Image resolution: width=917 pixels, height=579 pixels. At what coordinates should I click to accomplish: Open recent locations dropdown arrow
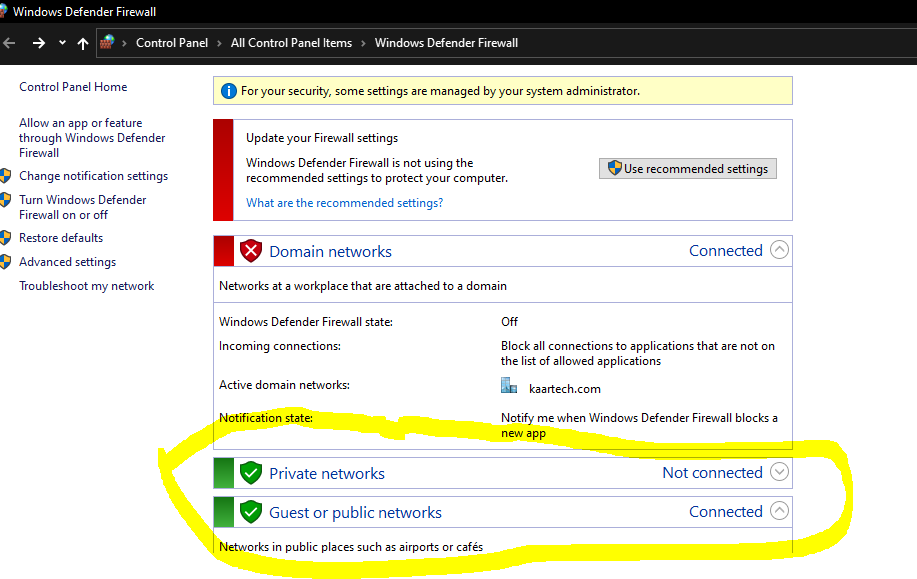pos(62,43)
